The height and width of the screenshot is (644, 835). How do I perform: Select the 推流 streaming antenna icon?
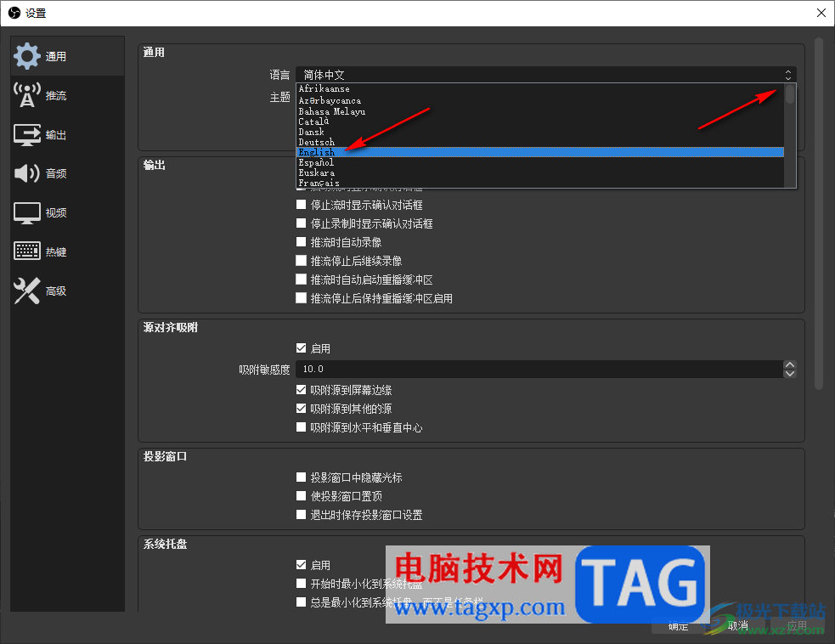point(26,95)
